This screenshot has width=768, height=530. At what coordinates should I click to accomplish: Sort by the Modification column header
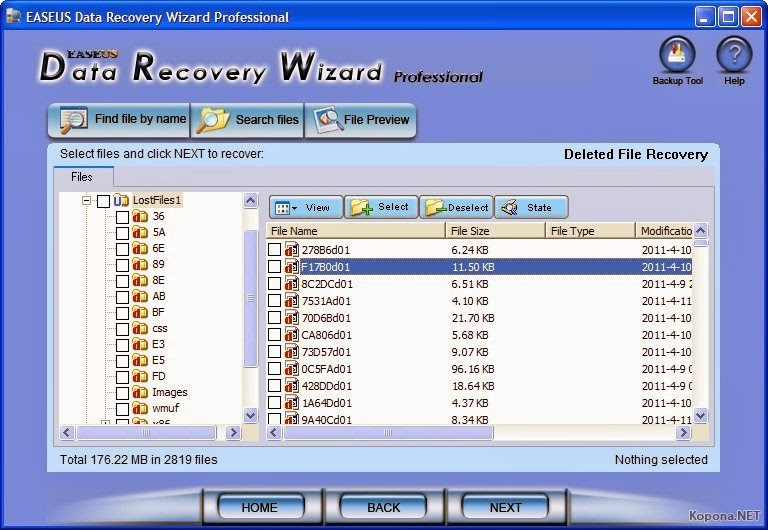pos(664,231)
